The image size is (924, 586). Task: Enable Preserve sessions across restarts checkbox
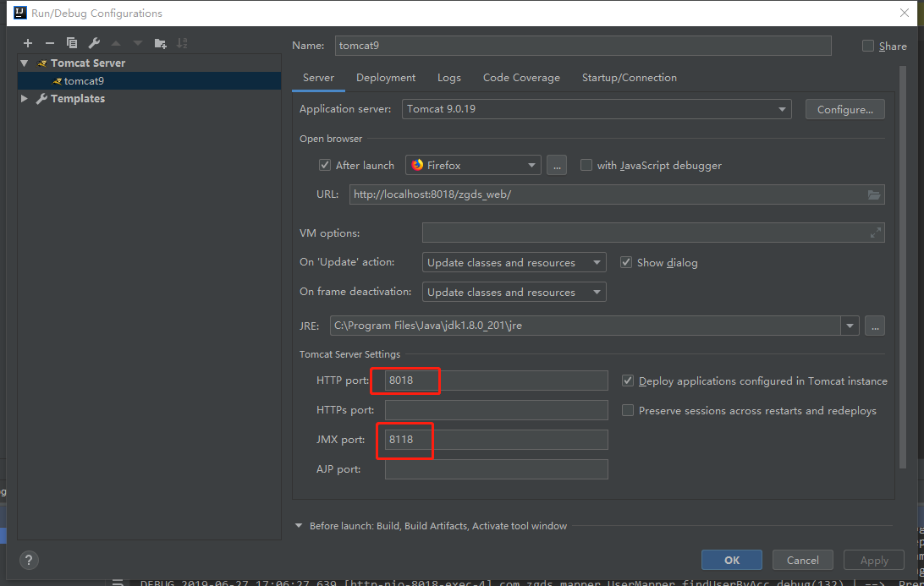pyautogui.click(x=628, y=410)
